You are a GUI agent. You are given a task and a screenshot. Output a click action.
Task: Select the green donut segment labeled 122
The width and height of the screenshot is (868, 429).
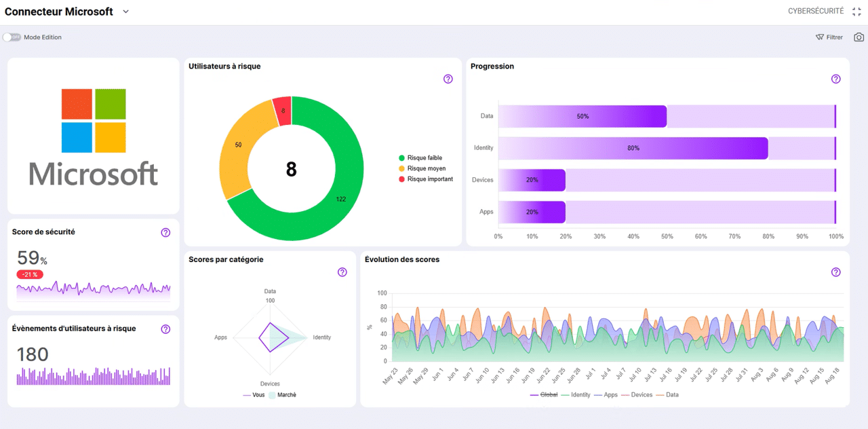click(342, 198)
